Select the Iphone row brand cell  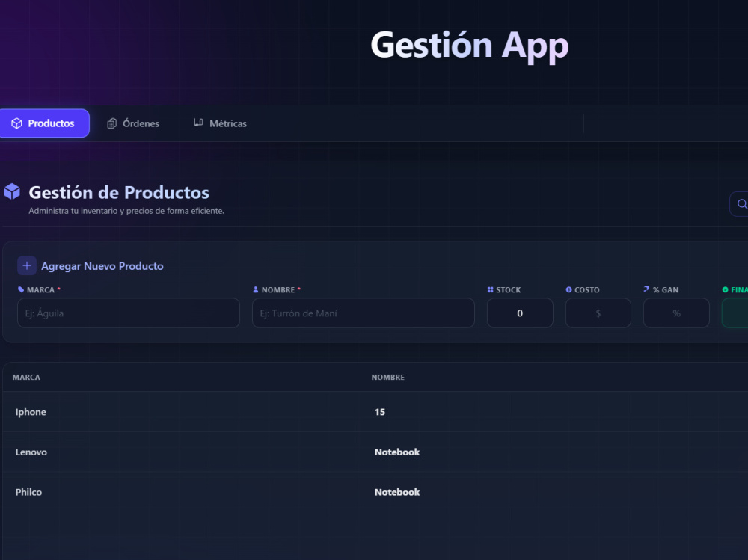[x=31, y=412]
